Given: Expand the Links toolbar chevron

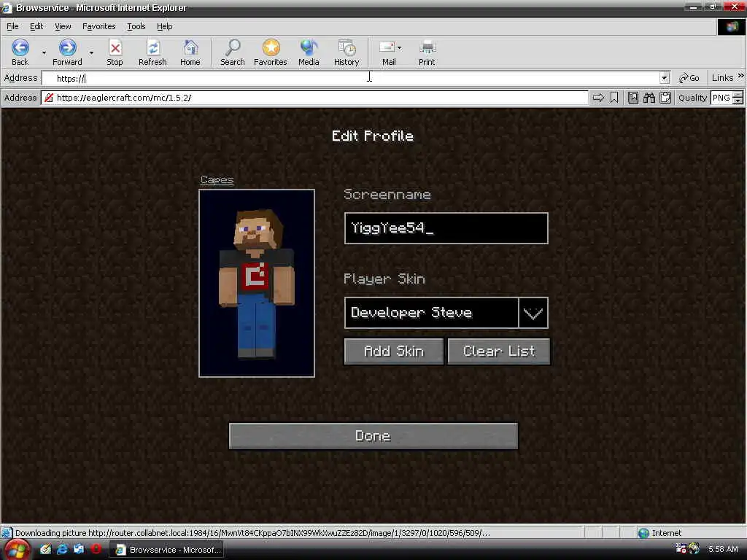Looking at the screenshot, I should [x=741, y=76].
